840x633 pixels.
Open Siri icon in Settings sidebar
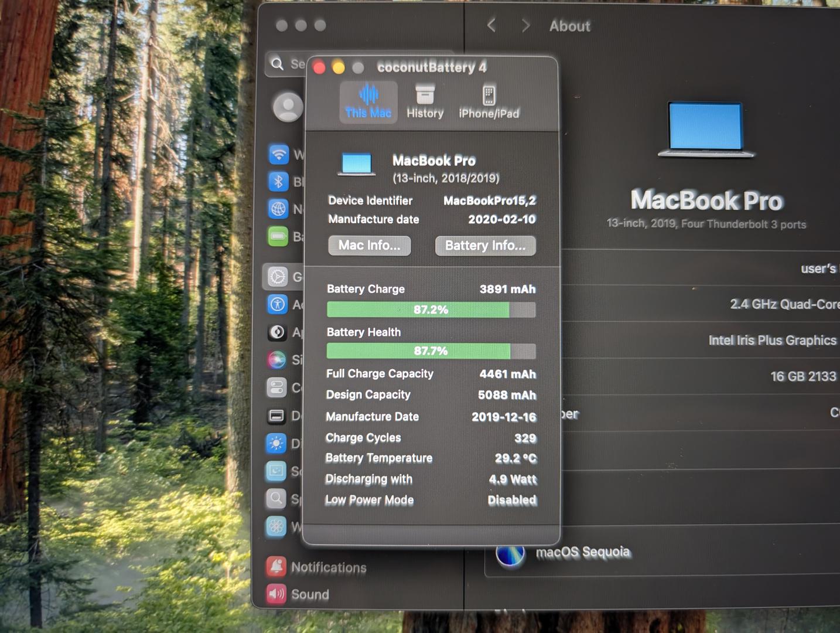click(x=277, y=359)
